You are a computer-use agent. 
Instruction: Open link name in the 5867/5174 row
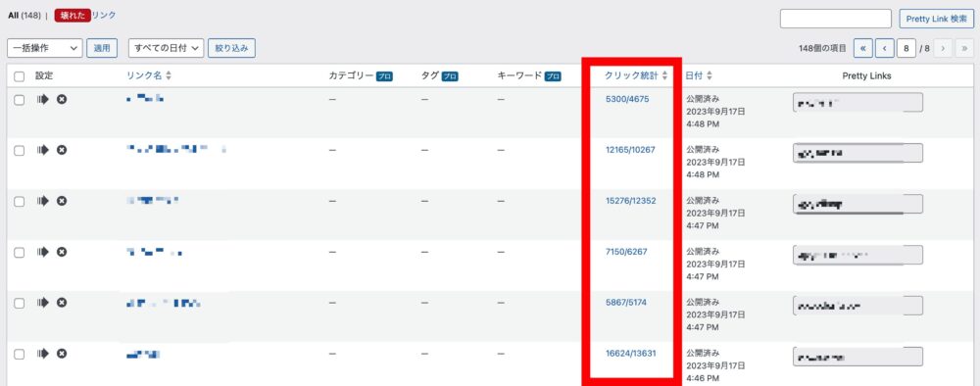[x=163, y=303]
